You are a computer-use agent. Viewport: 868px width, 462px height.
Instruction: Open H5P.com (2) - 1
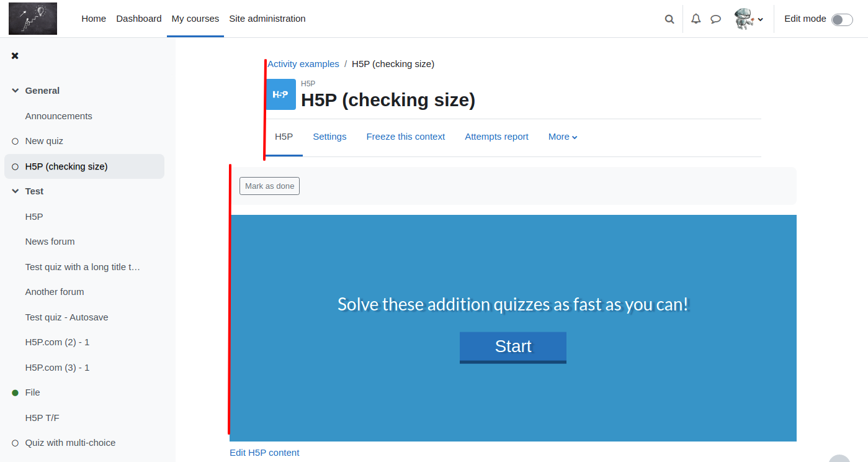pyautogui.click(x=58, y=342)
